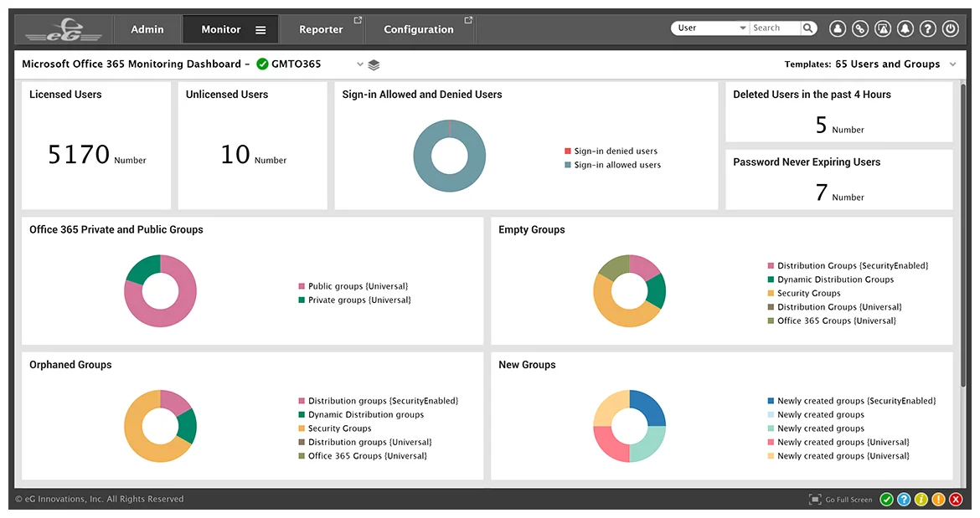Click the 'Deleted Users in the past 4 Hours' heading
The width and height of the screenshot is (980, 518).
812,95
